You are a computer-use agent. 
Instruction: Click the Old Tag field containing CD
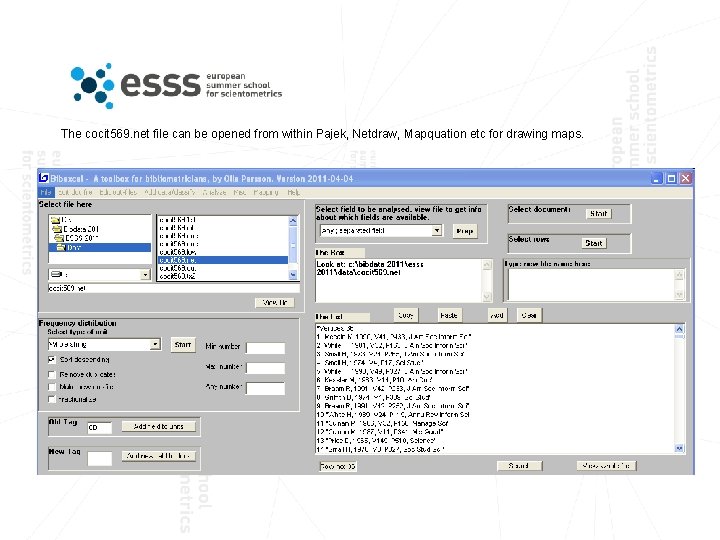click(100, 428)
